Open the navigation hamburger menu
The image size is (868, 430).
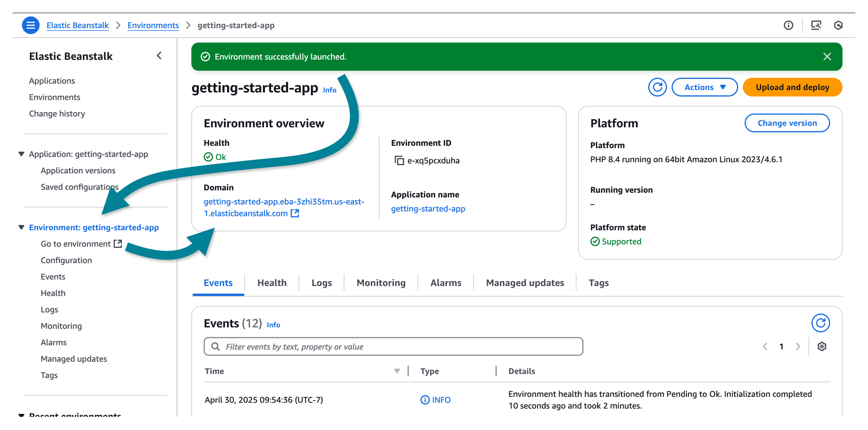30,25
